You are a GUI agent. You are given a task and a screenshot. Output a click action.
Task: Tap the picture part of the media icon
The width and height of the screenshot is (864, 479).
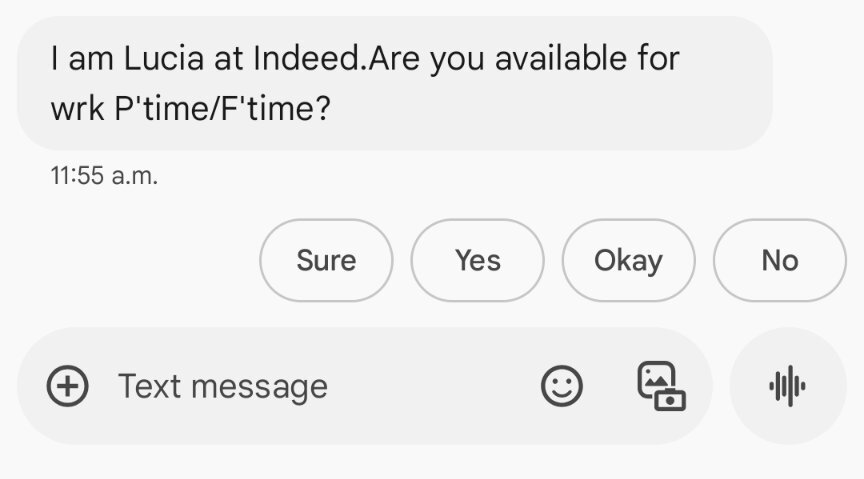pos(656,378)
